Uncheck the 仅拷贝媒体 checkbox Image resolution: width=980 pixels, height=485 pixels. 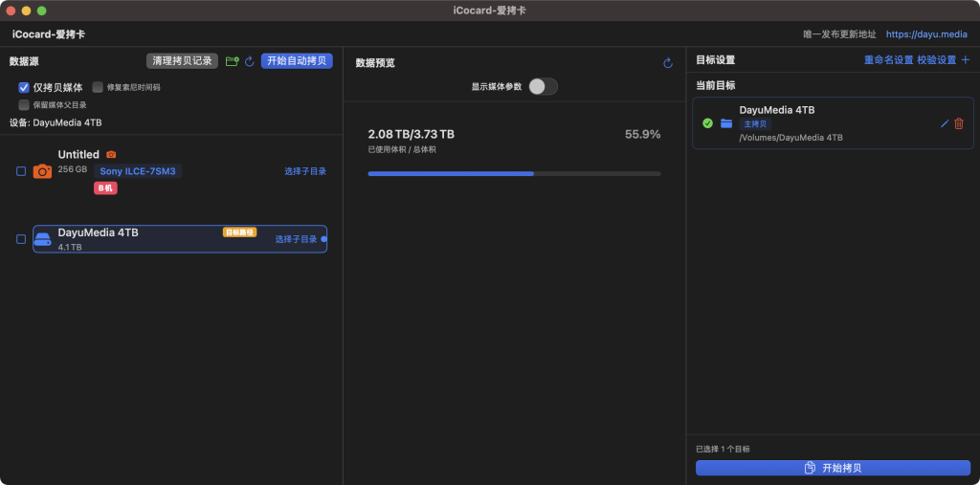[x=24, y=87]
